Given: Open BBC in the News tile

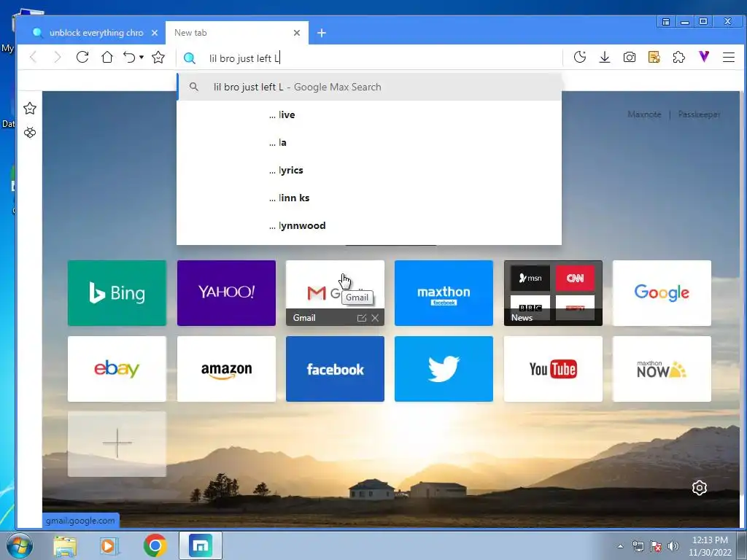Looking at the screenshot, I should (530, 307).
